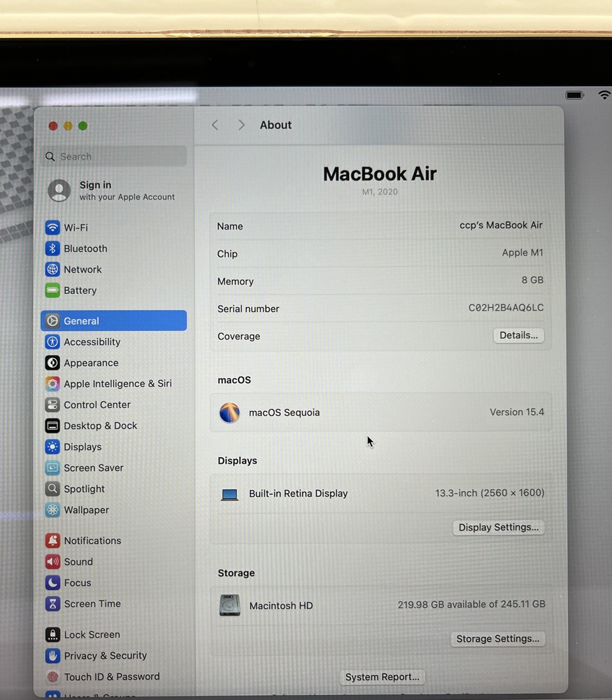Switch to Privacy & Security section
Viewport: 612px width, 700px height.
pyautogui.click(x=105, y=655)
